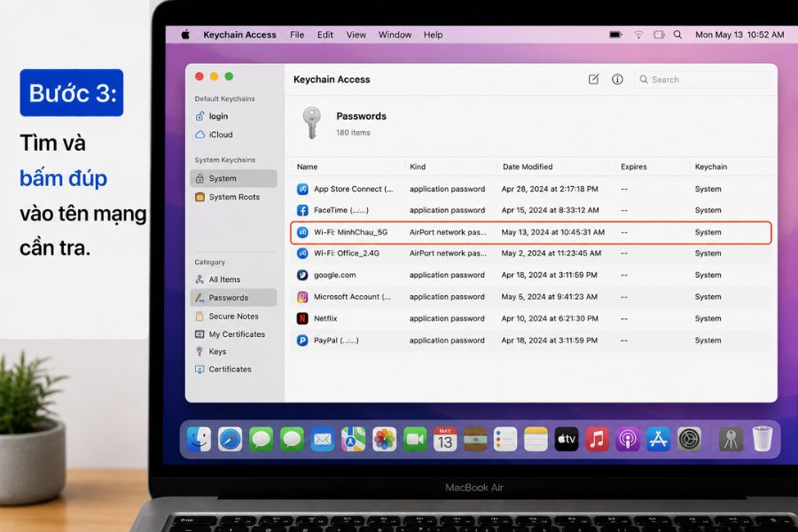Open the Secure Notes category

pyautogui.click(x=233, y=317)
